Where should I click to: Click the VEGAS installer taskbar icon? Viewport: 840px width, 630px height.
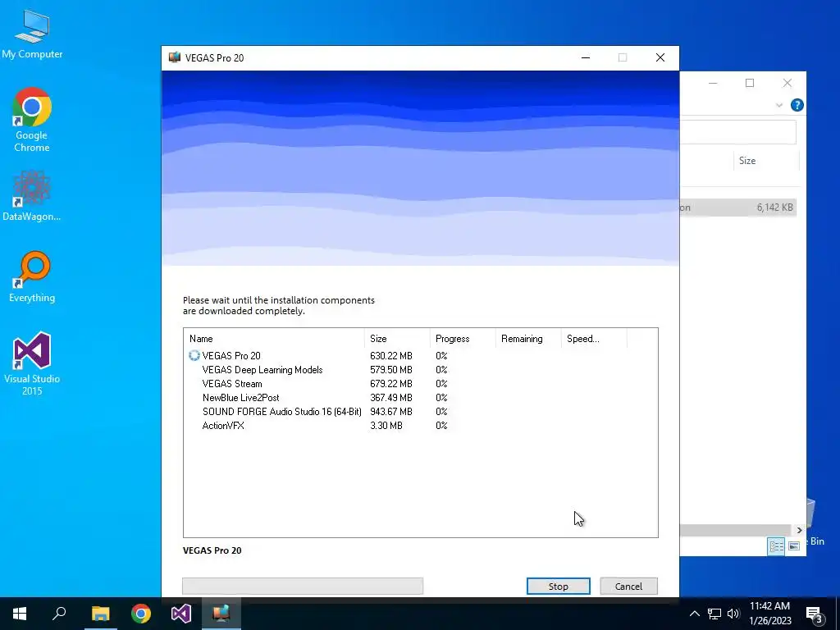coord(221,614)
